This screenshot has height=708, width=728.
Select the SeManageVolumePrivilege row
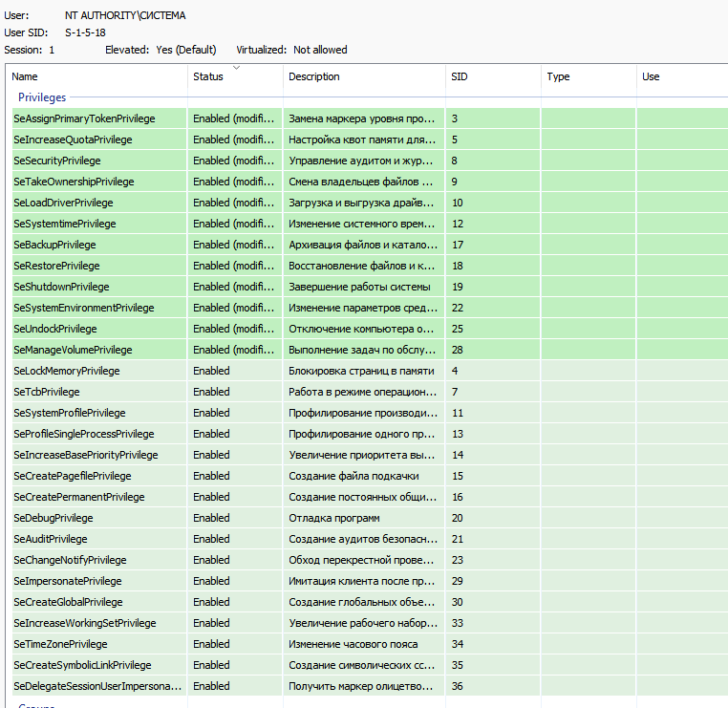click(x=73, y=350)
